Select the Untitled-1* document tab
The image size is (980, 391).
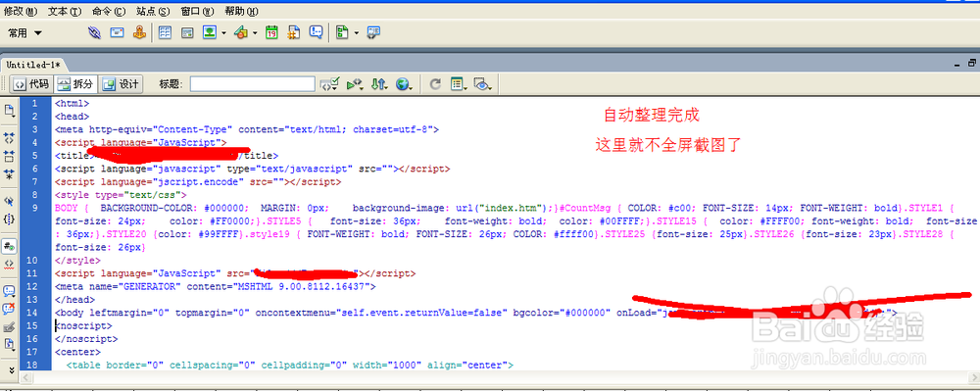[33, 65]
